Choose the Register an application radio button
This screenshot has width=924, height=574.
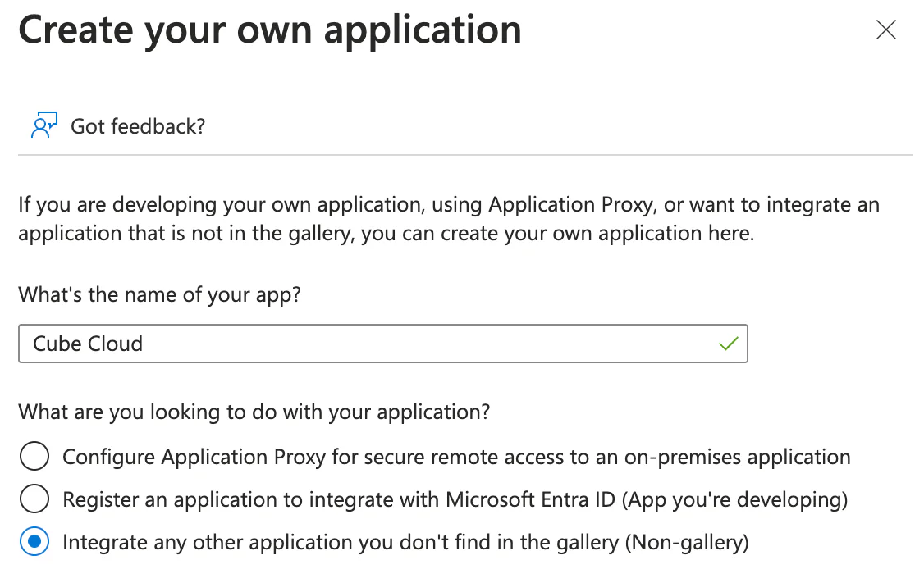click(34, 499)
